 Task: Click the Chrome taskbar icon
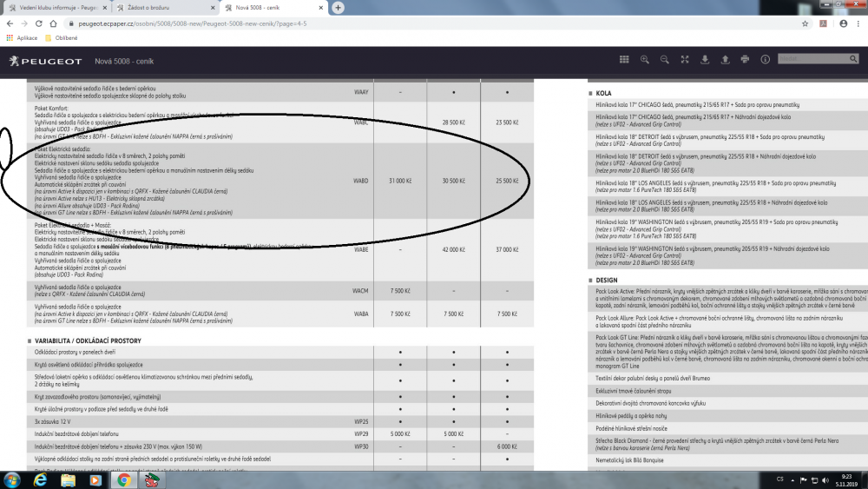124,480
